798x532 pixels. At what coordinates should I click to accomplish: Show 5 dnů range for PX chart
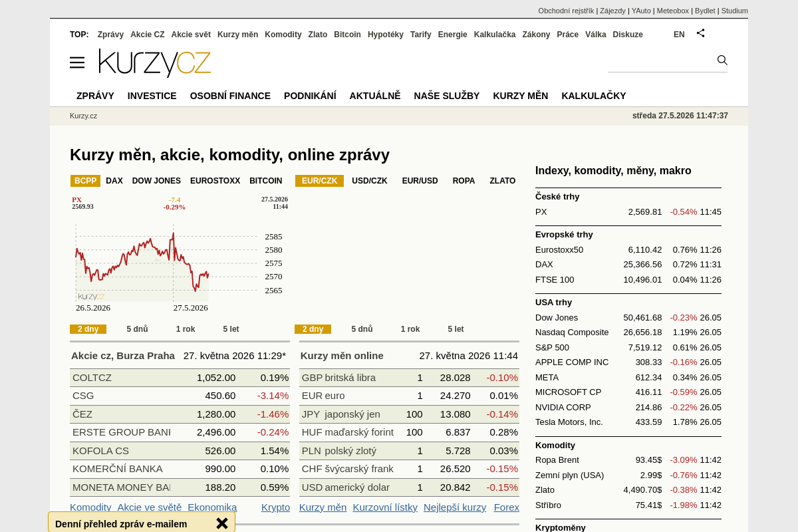point(138,329)
